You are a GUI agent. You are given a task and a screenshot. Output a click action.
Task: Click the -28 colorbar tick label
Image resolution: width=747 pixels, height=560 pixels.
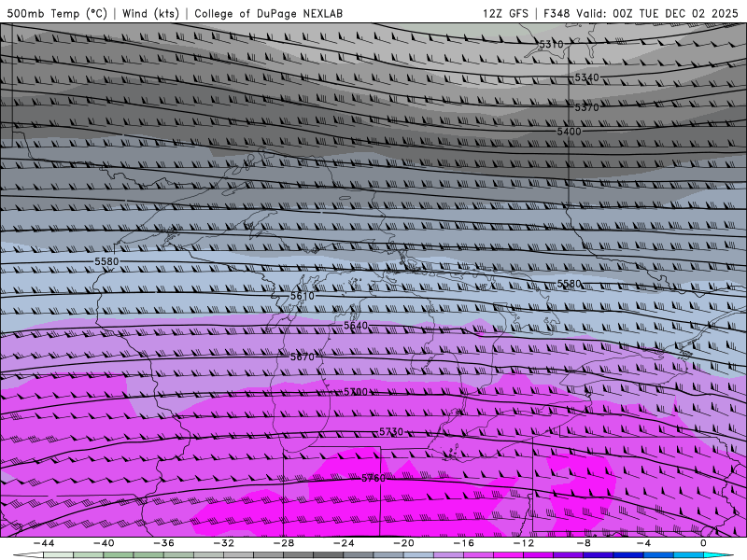tap(284, 543)
